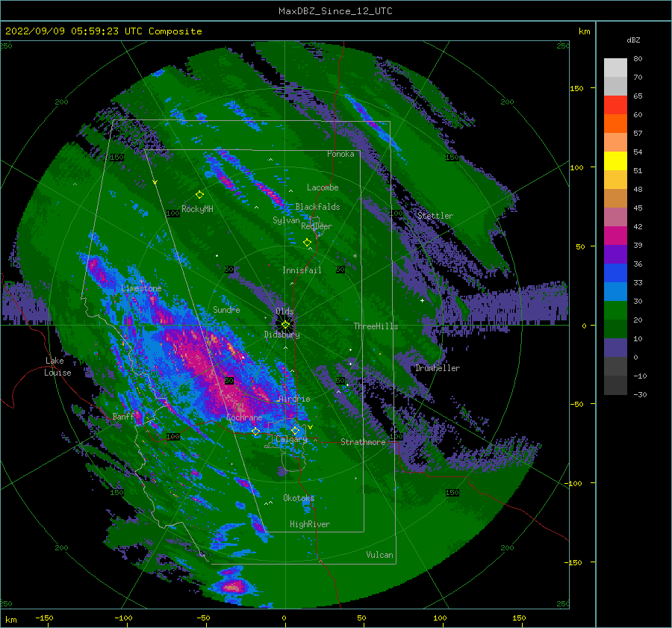Click the Sundre label

click(x=226, y=310)
